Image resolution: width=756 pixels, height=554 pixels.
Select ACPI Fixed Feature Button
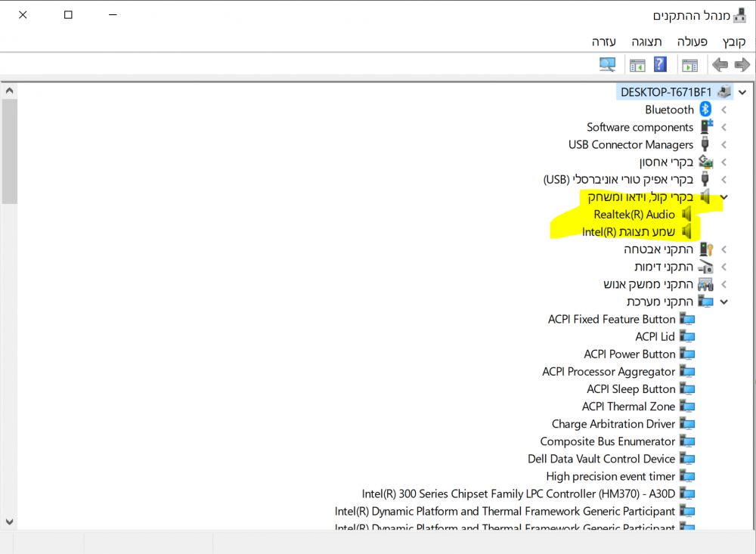(x=612, y=319)
